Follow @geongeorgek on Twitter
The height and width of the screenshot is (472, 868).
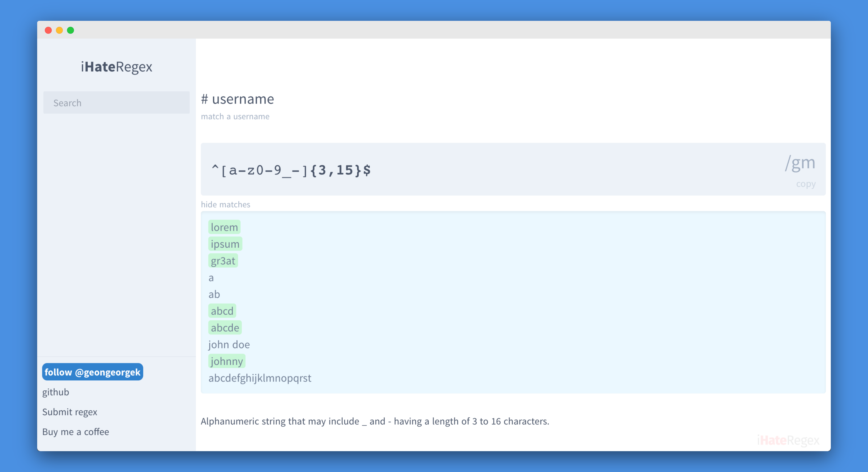92,372
